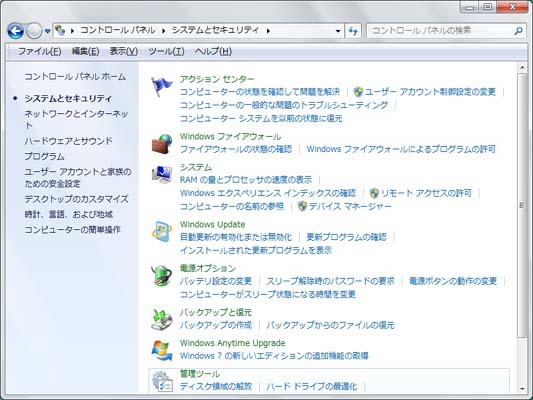Viewport: 533px width, 400px height.
Task: Click the scroll down arrow
Action: point(522,389)
